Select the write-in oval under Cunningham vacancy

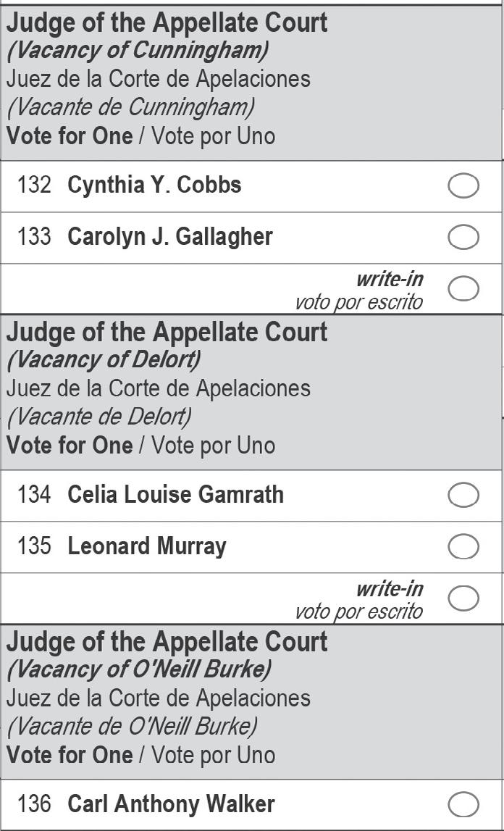pyautogui.click(x=463, y=288)
